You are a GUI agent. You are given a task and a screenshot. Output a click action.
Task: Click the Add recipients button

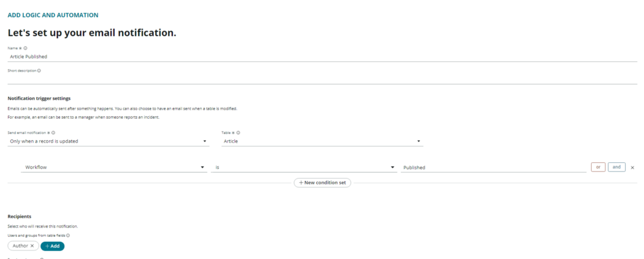coord(53,246)
